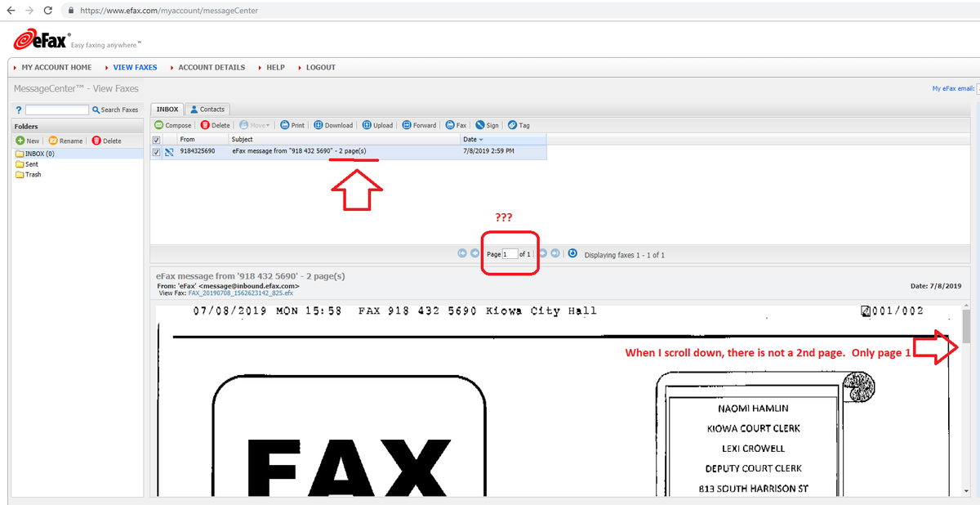The height and width of the screenshot is (505, 980).
Task: Create a New folder
Action: coord(27,141)
